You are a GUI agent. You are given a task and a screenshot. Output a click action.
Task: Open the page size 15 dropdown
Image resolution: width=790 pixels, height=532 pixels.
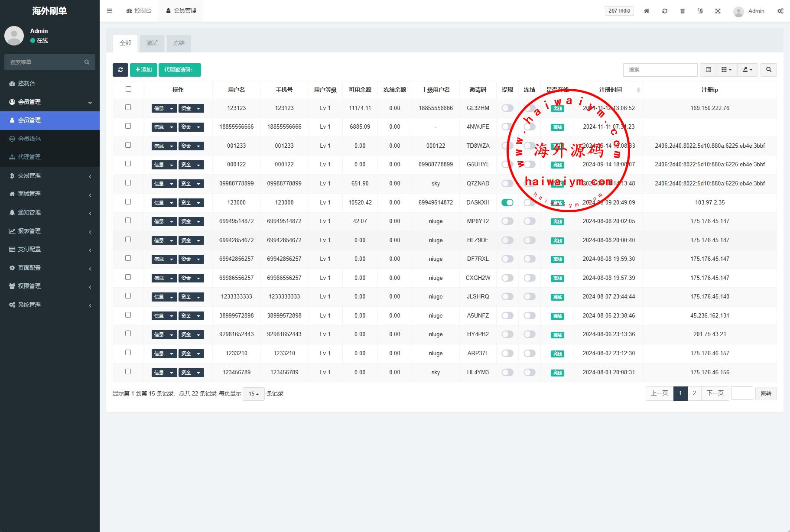254,394
